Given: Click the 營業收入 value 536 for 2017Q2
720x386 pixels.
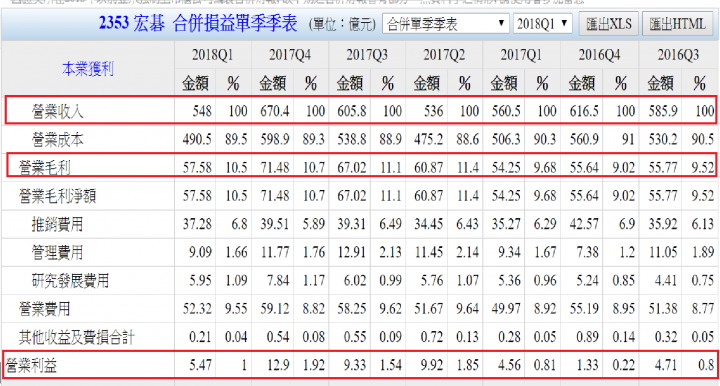Looking at the screenshot, I should click(433, 111).
